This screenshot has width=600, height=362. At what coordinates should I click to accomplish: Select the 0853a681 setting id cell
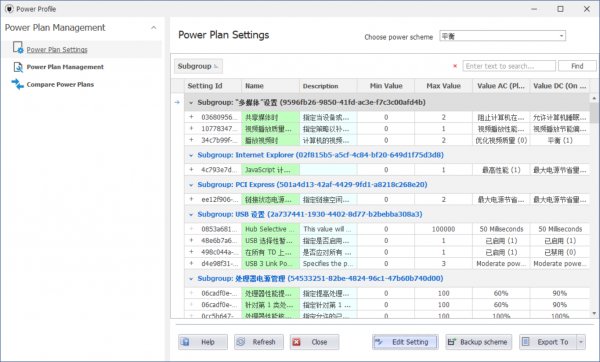pos(220,229)
